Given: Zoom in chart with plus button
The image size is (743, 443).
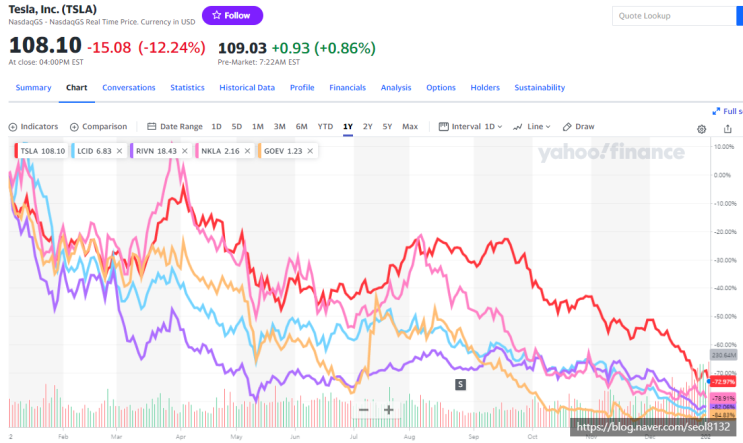Looking at the screenshot, I should (389, 410).
